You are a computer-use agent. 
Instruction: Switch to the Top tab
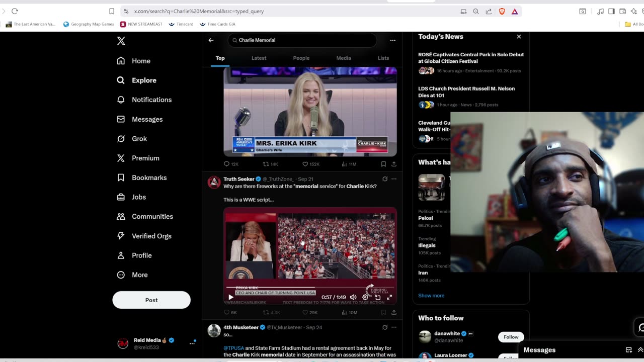tap(220, 58)
